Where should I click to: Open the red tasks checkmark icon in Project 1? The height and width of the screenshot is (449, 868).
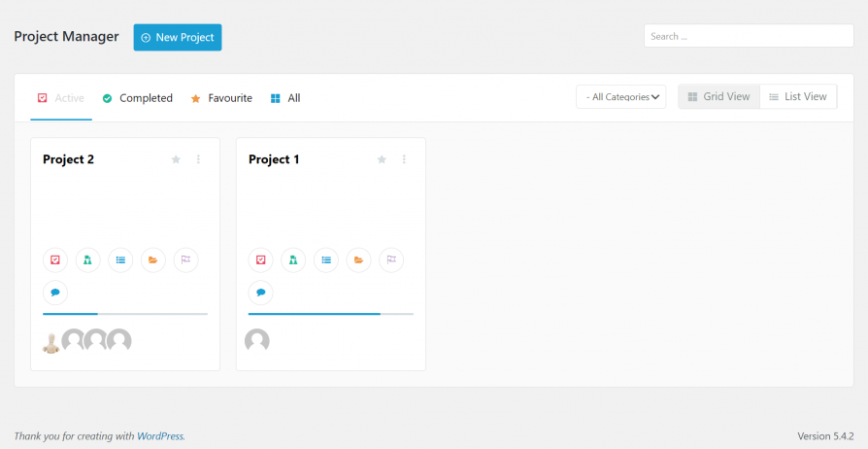point(261,260)
